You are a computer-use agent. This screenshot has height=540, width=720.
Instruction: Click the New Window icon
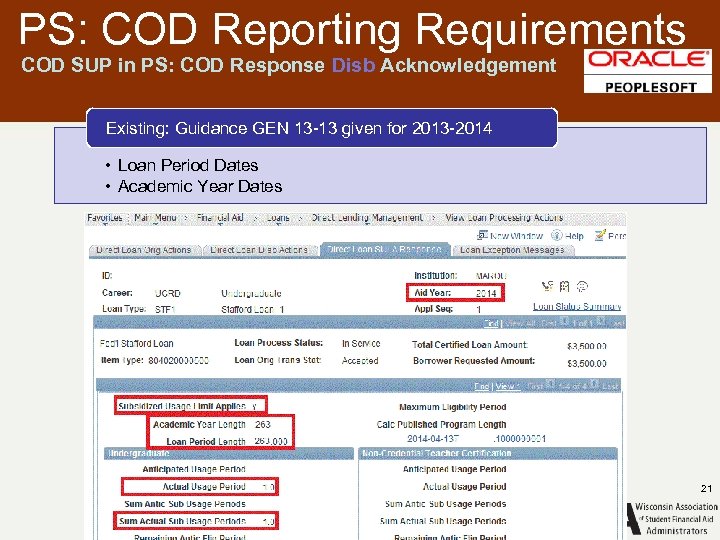coord(482,236)
